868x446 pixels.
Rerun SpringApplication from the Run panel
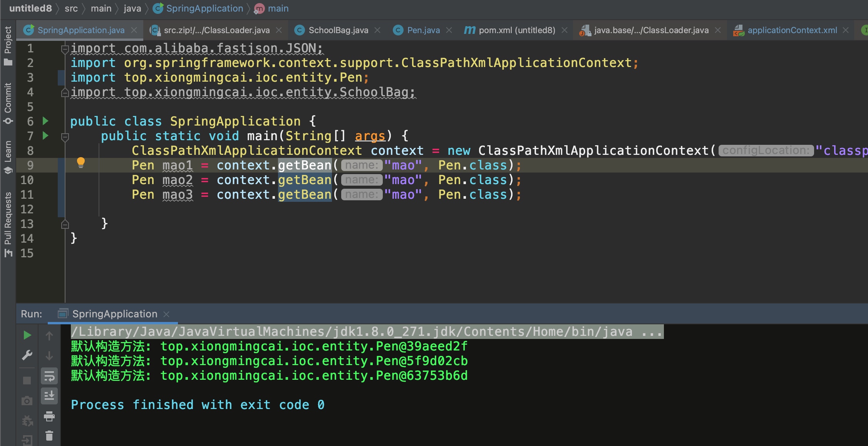coord(27,335)
